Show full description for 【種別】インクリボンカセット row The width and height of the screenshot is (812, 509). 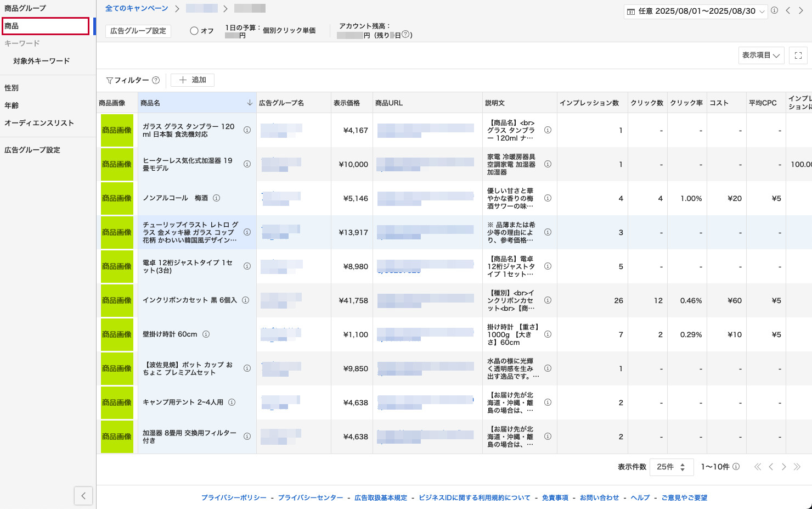548,300
